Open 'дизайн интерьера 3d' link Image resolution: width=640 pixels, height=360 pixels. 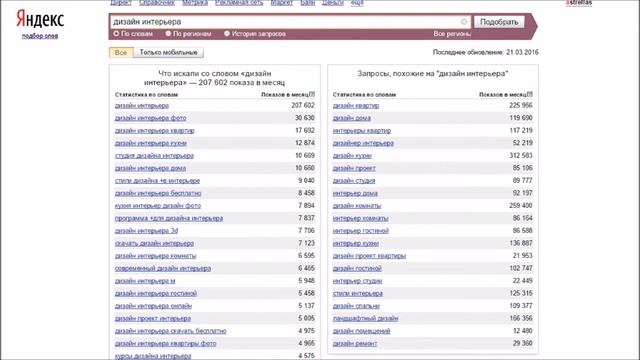coord(147,231)
